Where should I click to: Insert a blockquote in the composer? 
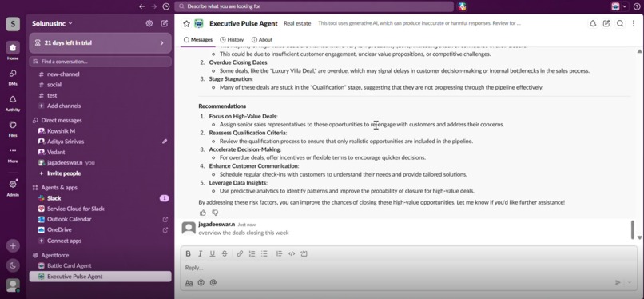[280, 253]
